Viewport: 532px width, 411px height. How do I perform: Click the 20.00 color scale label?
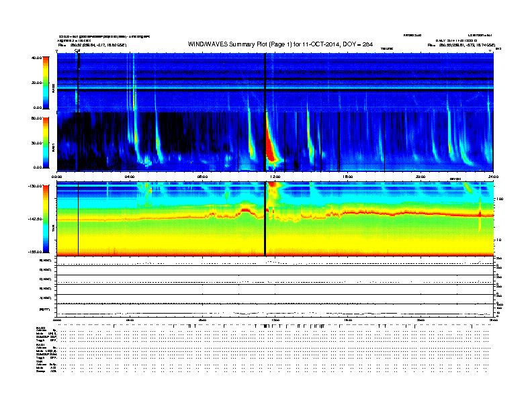point(37,83)
